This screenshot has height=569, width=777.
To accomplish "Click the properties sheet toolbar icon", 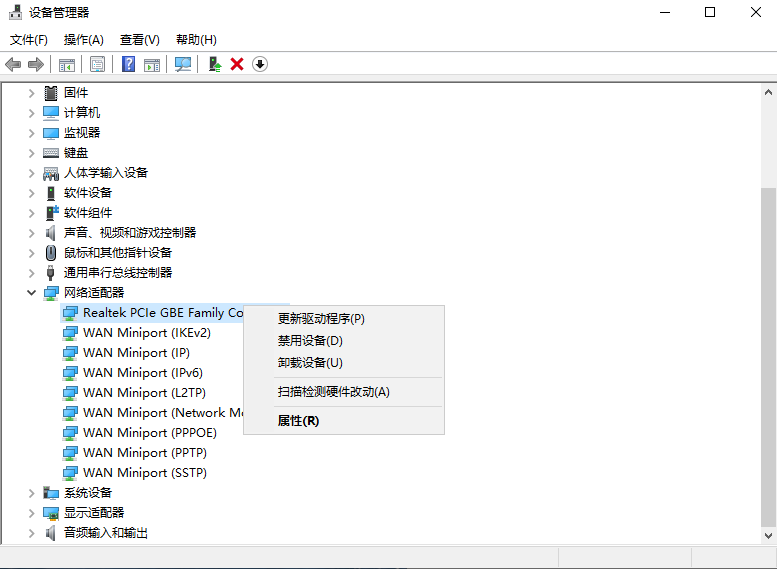I will (97, 64).
